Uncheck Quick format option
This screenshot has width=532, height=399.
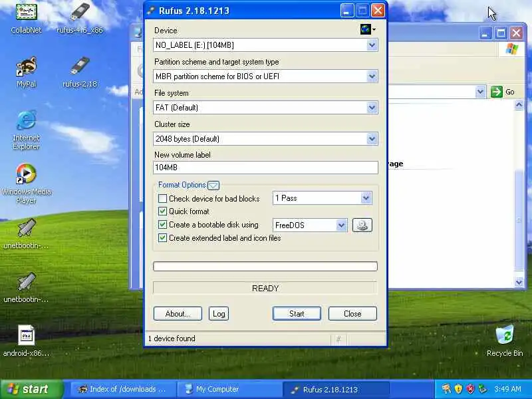point(162,211)
